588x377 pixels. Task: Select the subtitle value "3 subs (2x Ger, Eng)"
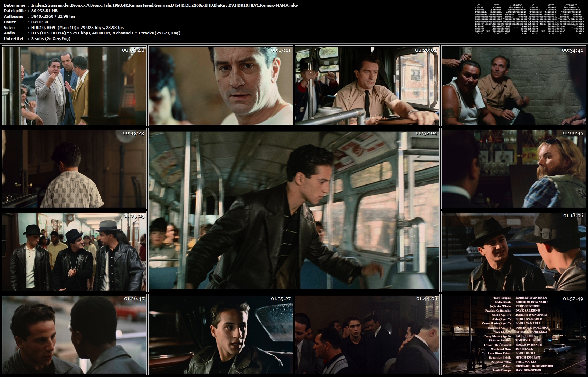51,39
